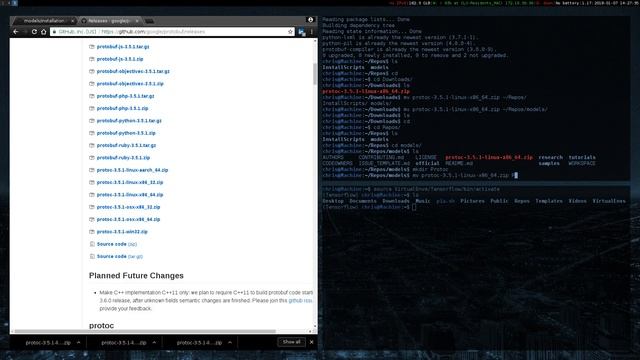This screenshot has height=360, width=640.
Task: Click the extension icon beside the address bar
Action: pyautogui.click(x=302, y=32)
